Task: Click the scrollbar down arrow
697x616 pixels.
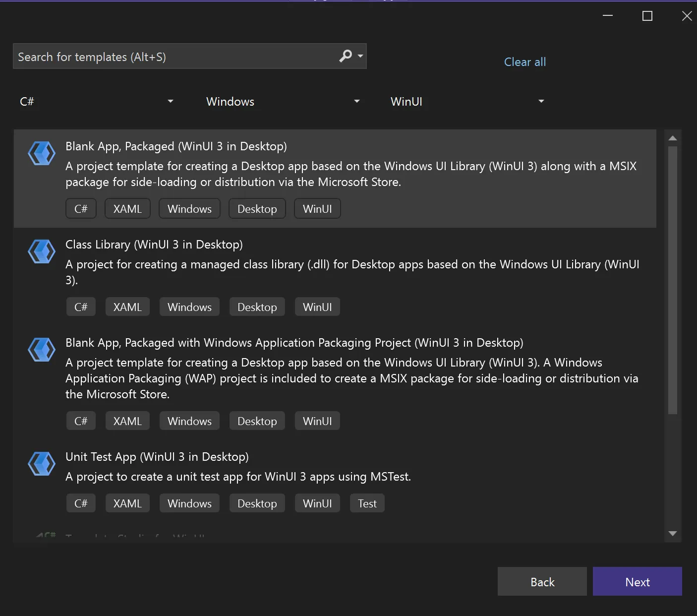Action: point(673,534)
